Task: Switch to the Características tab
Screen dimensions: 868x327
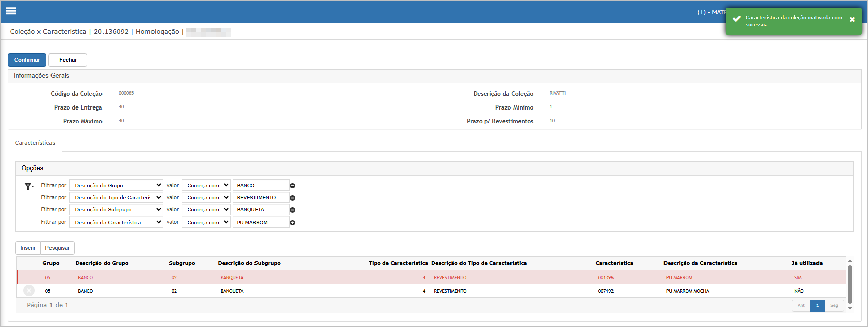Action: [x=35, y=143]
